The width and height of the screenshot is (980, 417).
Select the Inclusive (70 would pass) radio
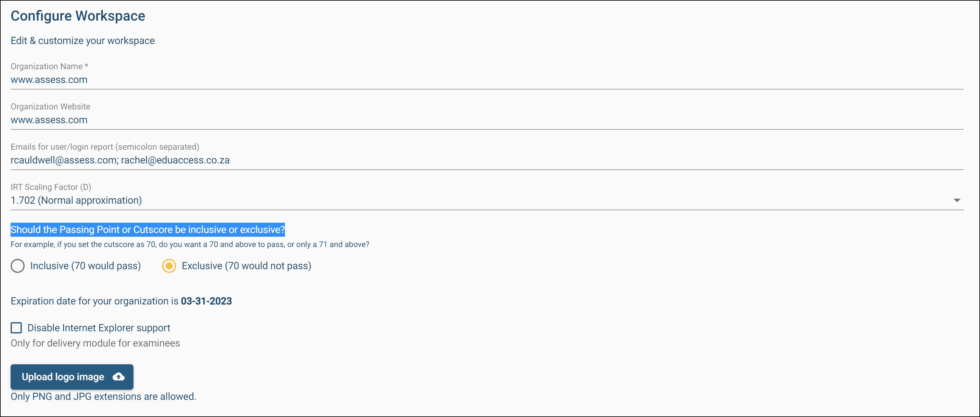pyautogui.click(x=17, y=265)
